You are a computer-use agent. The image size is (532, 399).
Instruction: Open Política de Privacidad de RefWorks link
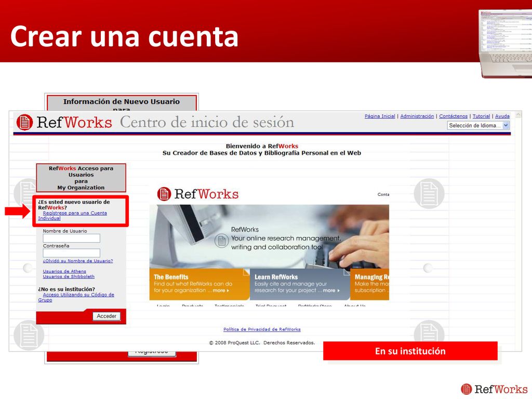click(262, 329)
